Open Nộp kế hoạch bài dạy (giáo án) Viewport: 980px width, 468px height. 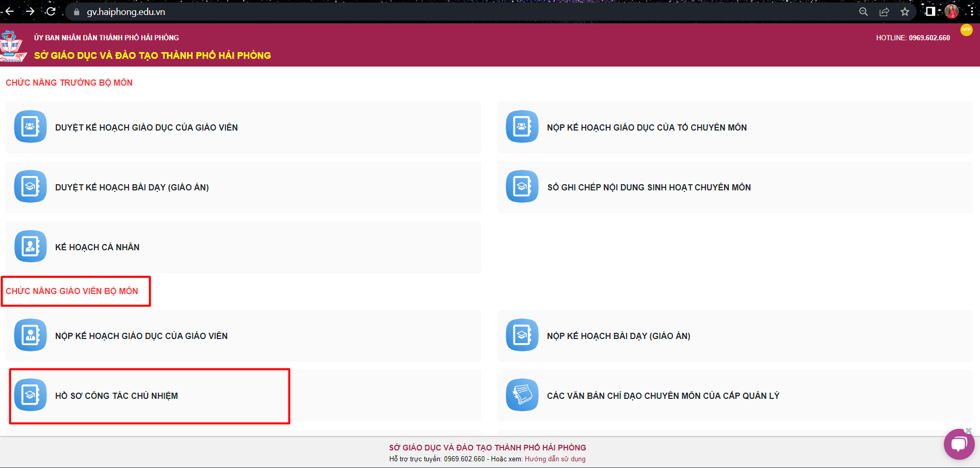618,336
